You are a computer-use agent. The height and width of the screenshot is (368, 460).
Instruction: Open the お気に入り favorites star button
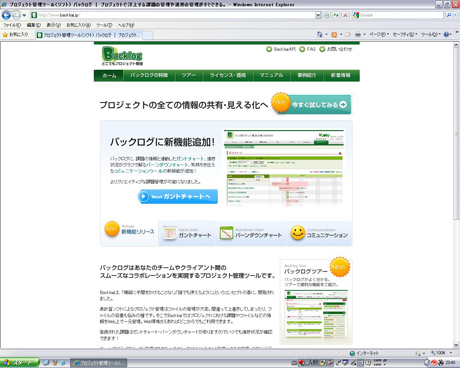pyautogui.click(x=15, y=34)
